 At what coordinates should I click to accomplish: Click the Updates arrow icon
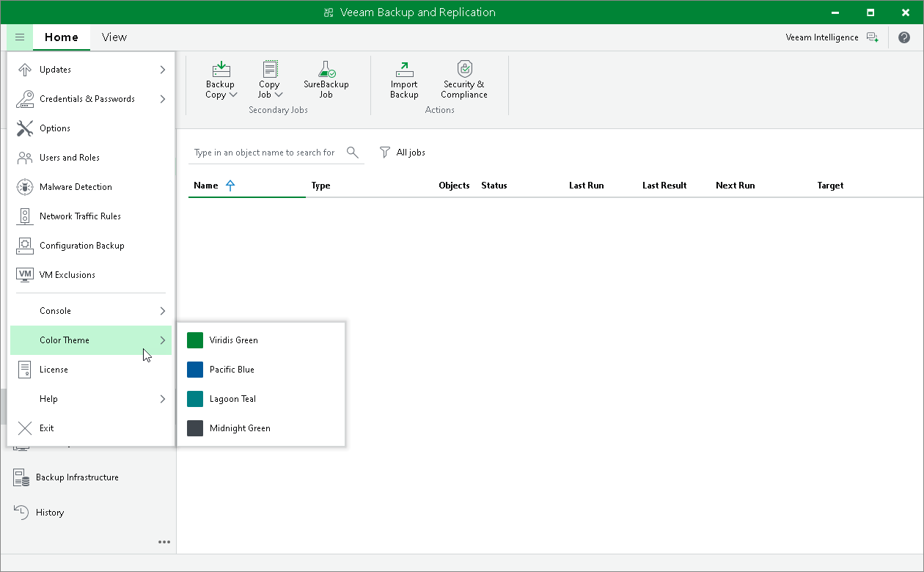(25, 70)
